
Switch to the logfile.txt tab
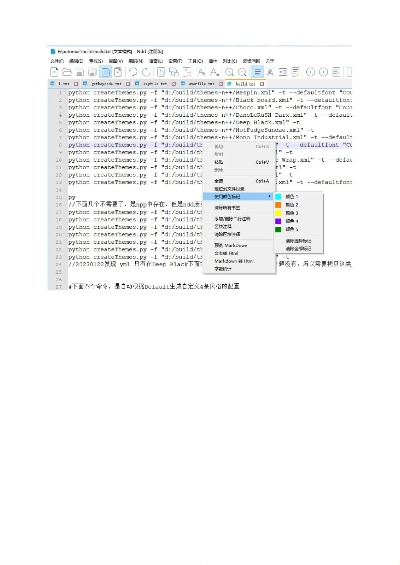[x=155, y=84]
